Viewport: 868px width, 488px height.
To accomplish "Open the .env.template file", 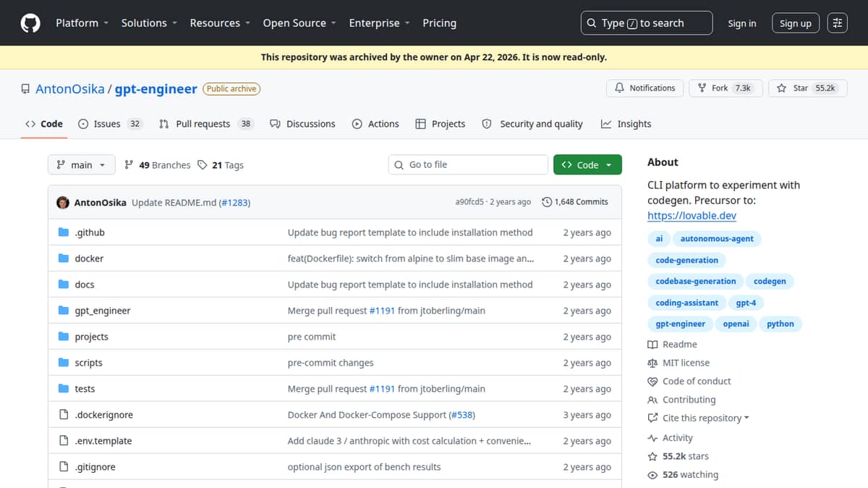I will pos(103,441).
